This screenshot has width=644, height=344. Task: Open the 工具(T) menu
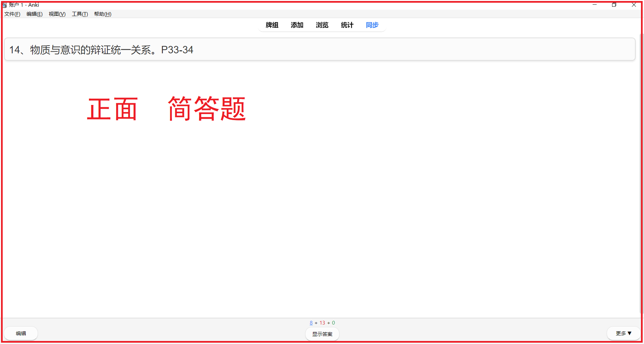tap(79, 14)
